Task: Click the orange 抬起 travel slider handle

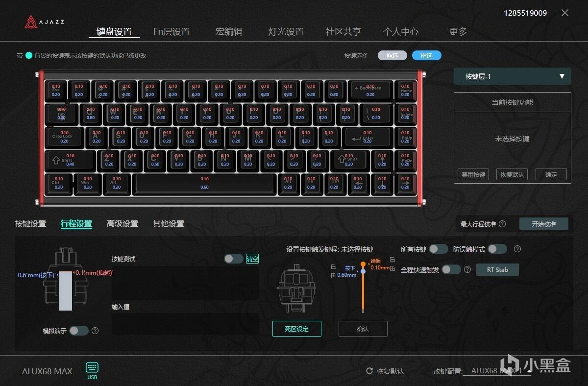Action: tap(363, 264)
